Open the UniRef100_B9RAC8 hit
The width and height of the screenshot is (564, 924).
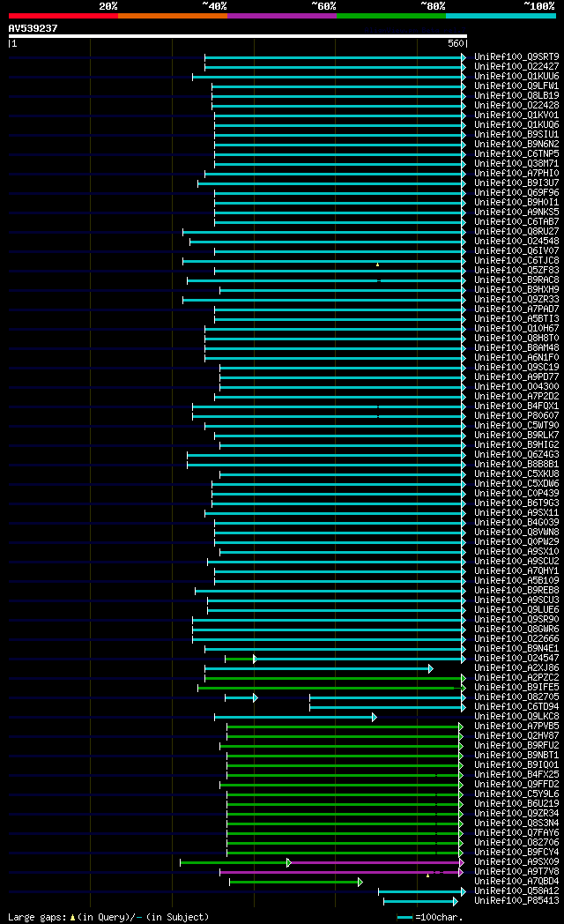point(516,280)
